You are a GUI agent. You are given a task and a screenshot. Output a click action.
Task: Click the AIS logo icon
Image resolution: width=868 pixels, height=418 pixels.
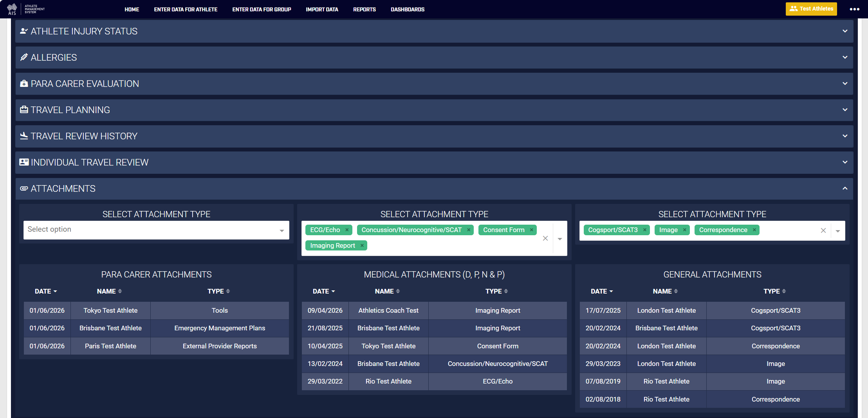[12, 9]
